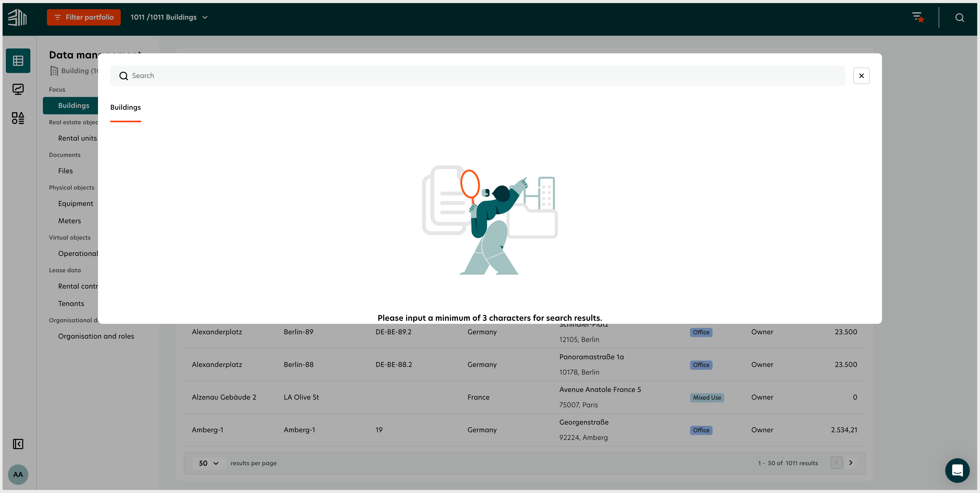Viewport: 980px width, 493px height.
Task: Toggle the Equipment section under Physical objects
Action: pos(76,203)
